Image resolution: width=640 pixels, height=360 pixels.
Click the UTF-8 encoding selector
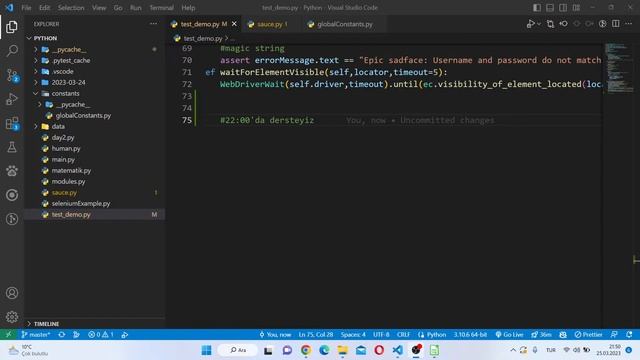(x=381, y=335)
